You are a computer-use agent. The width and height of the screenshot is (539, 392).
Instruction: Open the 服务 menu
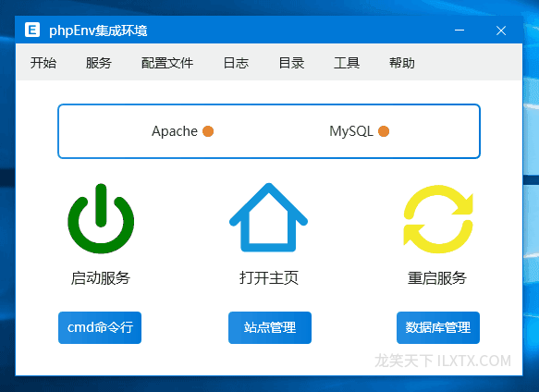pyautogui.click(x=99, y=63)
